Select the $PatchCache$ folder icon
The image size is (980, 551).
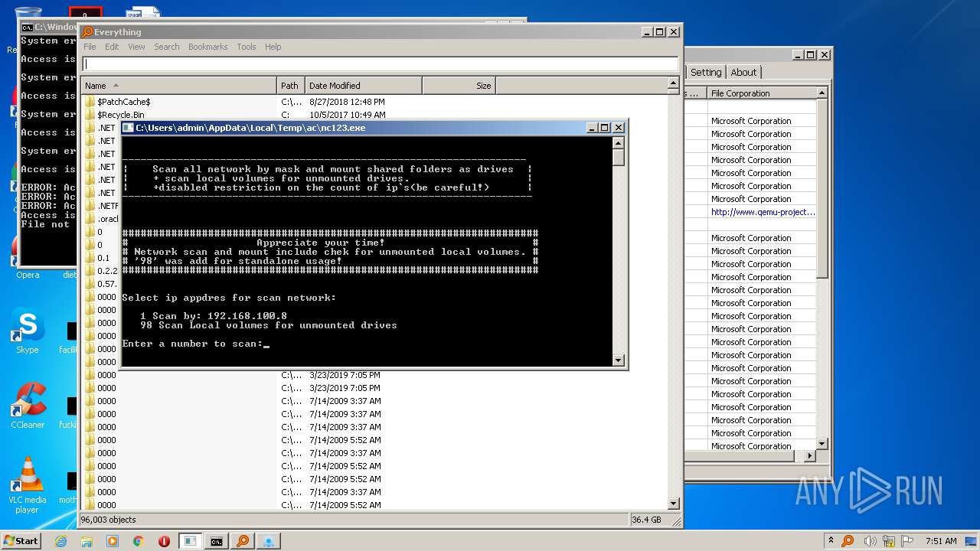90,102
